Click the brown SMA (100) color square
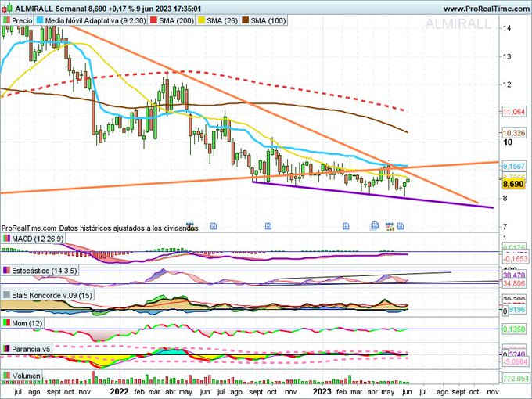 (x=246, y=20)
